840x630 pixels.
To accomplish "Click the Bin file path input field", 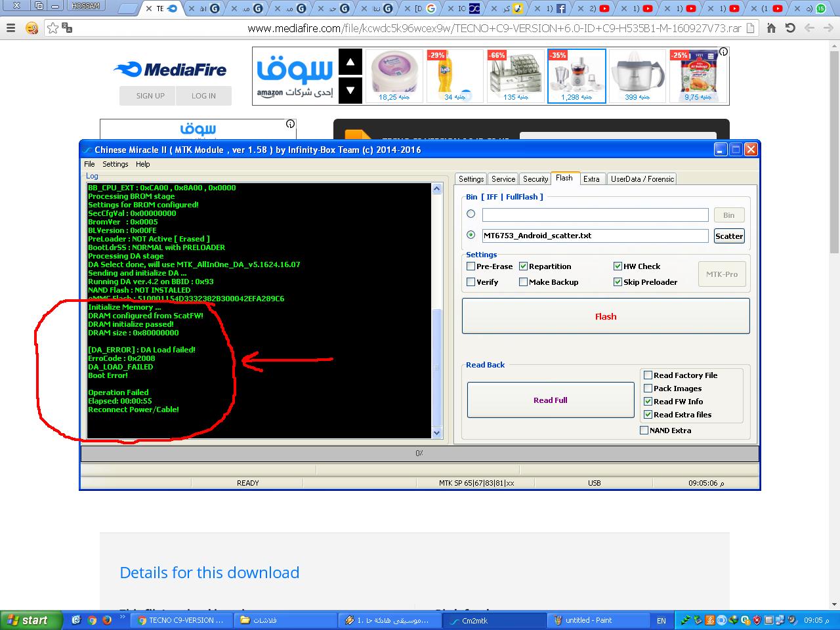I will click(x=595, y=215).
